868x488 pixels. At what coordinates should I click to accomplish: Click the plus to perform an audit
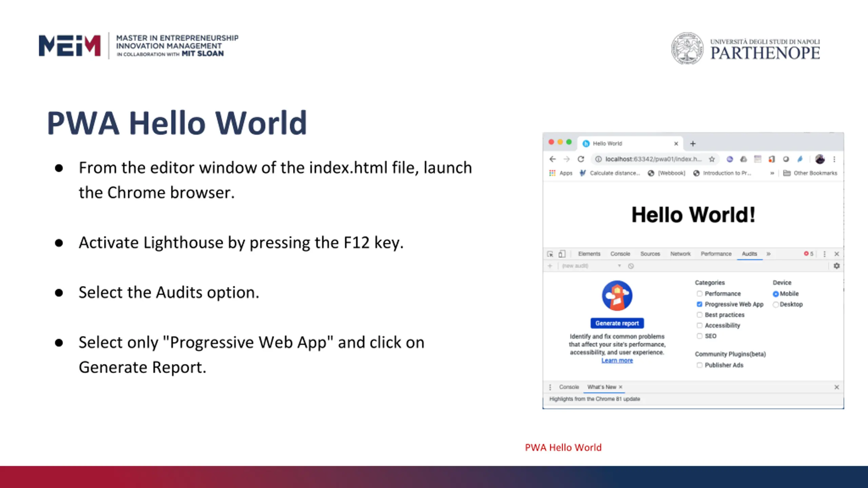(x=550, y=266)
